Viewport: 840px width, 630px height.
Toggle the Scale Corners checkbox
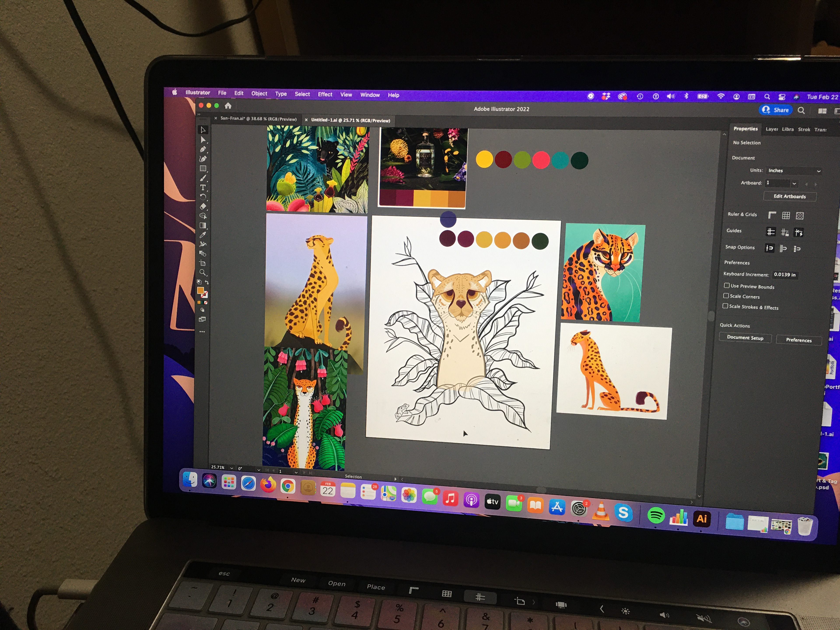(x=726, y=296)
